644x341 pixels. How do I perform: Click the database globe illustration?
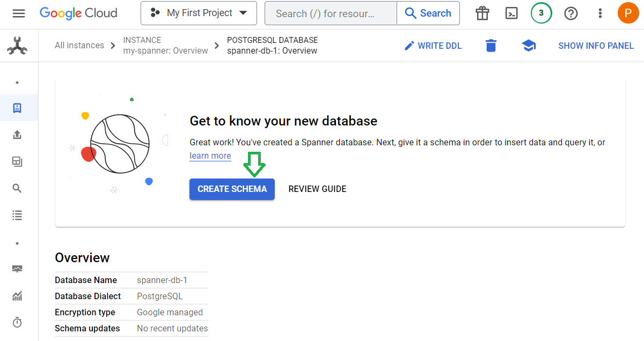pyautogui.click(x=120, y=144)
